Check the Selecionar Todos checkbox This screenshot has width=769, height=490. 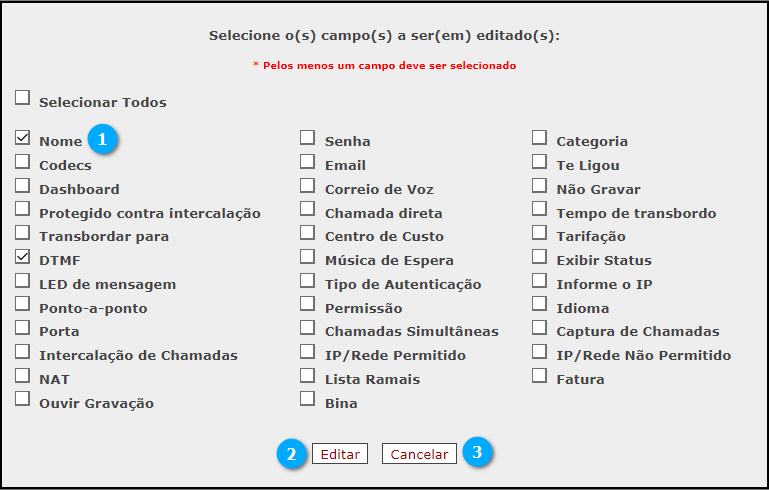(x=22, y=97)
